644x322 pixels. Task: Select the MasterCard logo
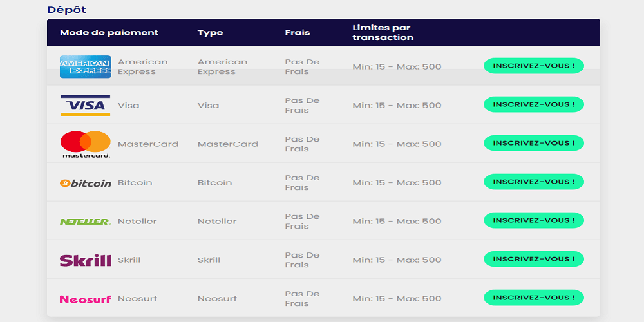[x=86, y=144]
